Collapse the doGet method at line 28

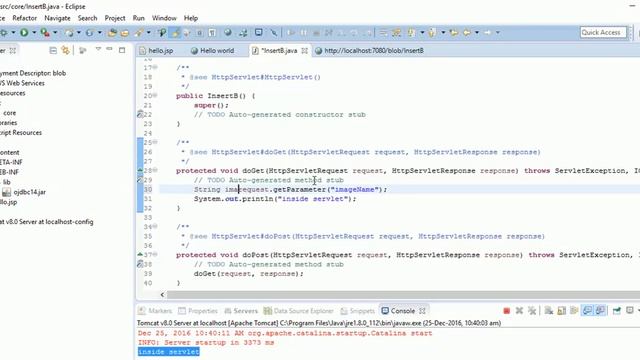pos(155,170)
